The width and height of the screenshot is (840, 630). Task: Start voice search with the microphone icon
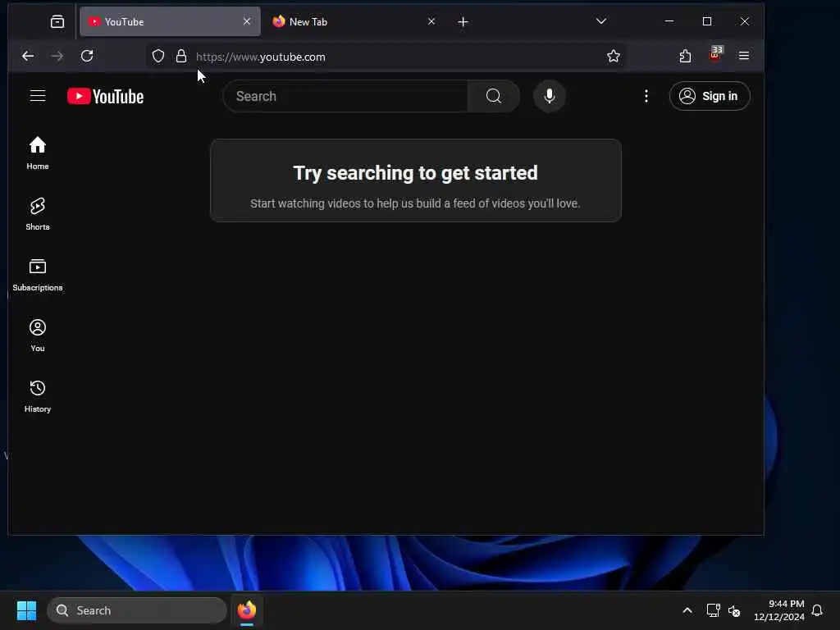pos(549,97)
